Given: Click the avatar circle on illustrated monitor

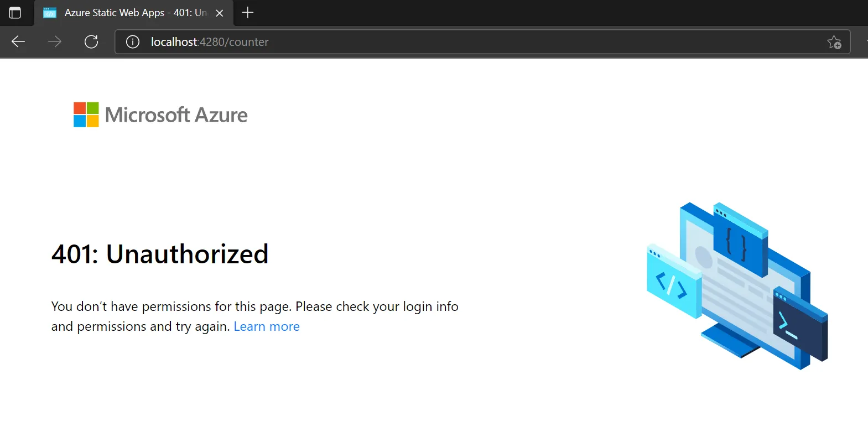Looking at the screenshot, I should (703, 257).
